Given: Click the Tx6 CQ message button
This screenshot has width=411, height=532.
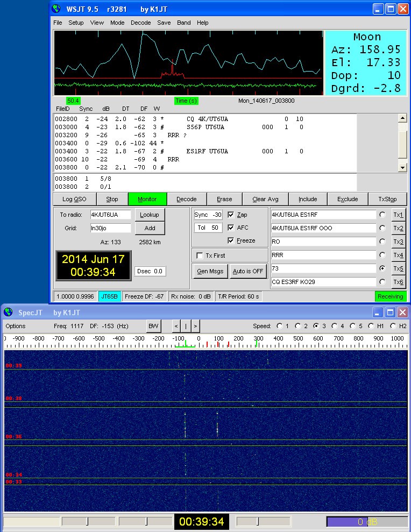Looking at the screenshot, I should click(398, 282).
